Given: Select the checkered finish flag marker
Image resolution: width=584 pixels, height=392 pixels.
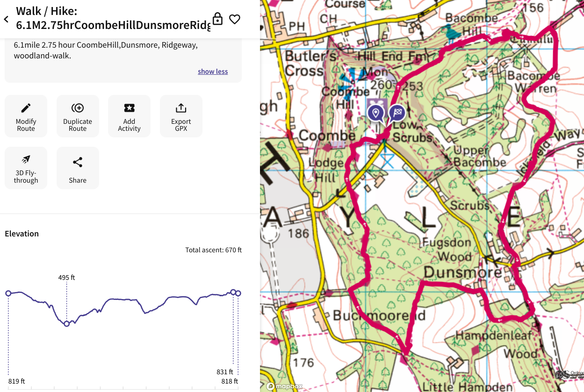Looking at the screenshot, I should click(x=397, y=113).
